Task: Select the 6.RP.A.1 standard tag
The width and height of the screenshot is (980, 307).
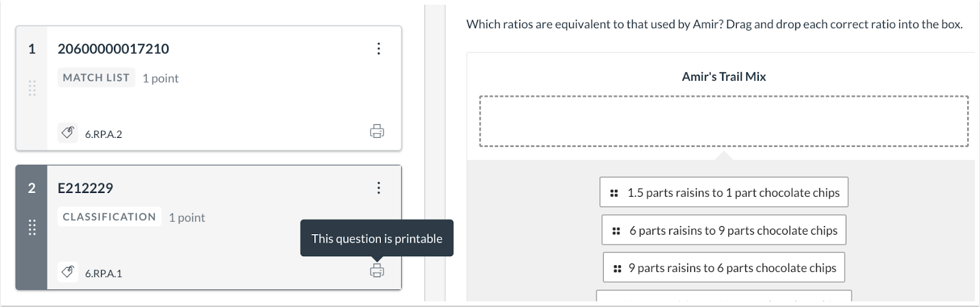Action: [104, 273]
